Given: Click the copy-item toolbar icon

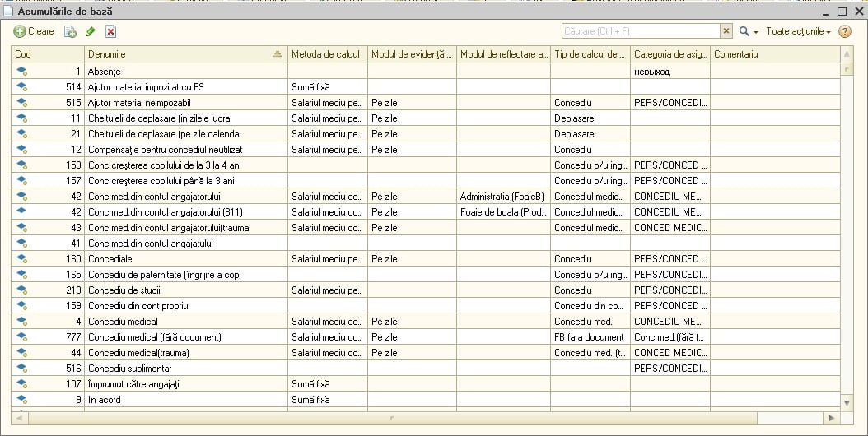Looking at the screenshot, I should pyautogui.click(x=70, y=31).
